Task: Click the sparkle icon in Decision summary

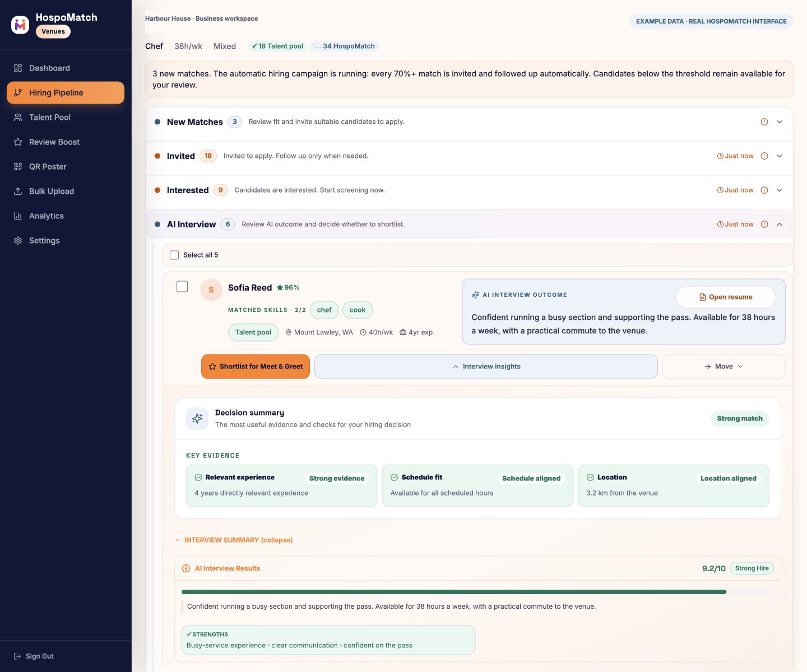Action: [x=197, y=418]
